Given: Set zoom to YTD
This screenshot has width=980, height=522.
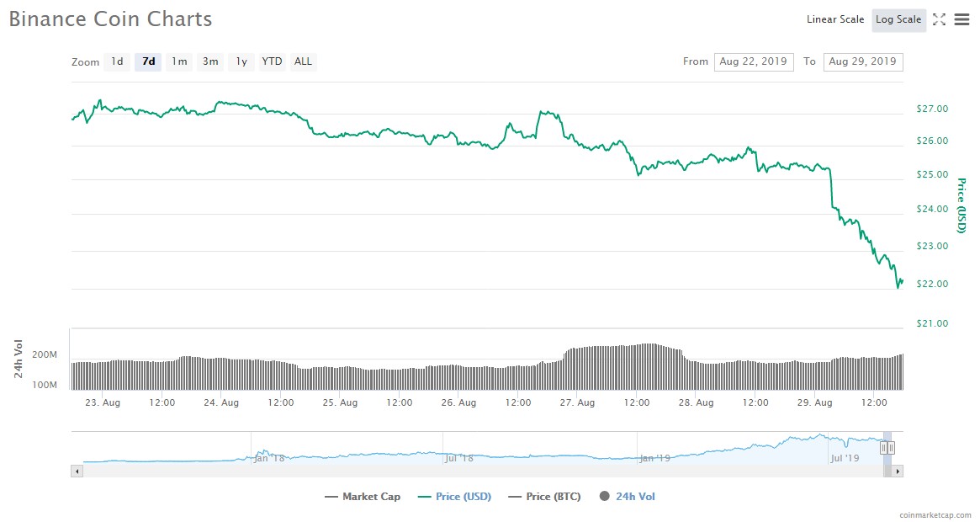Looking at the screenshot, I should click(272, 61).
